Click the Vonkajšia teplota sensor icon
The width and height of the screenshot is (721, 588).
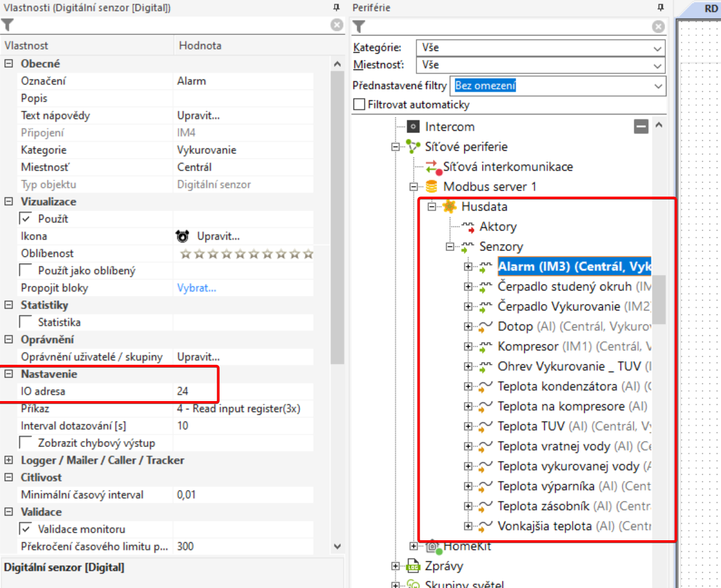coord(486,526)
